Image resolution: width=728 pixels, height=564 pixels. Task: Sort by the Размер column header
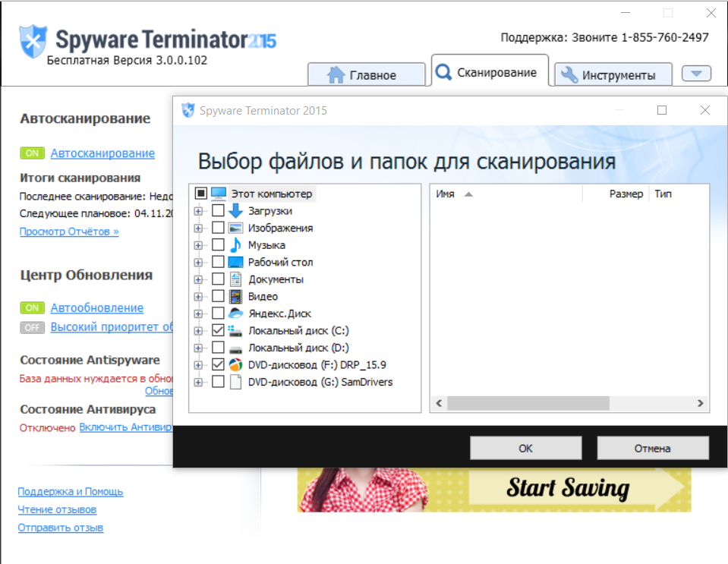[616, 194]
